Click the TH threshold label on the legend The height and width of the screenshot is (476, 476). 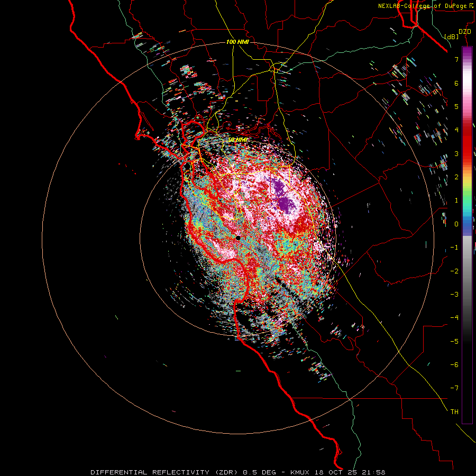click(454, 412)
